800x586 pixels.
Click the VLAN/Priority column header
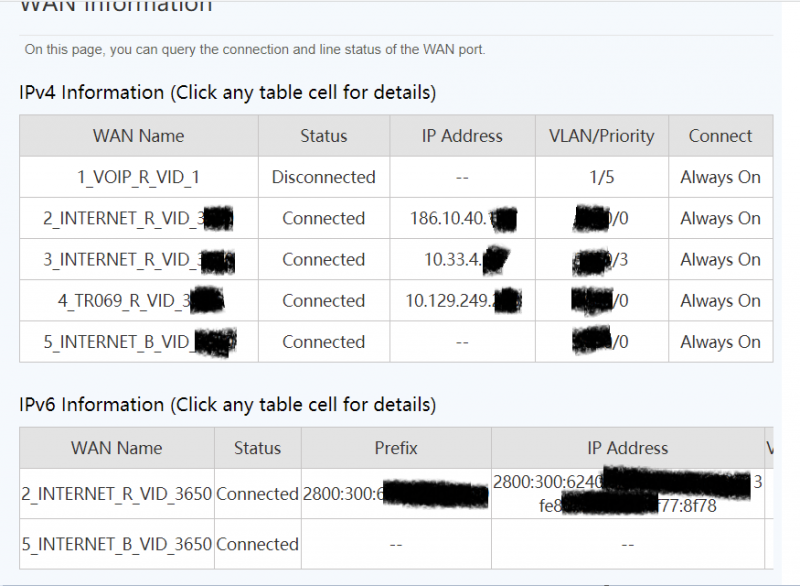602,136
